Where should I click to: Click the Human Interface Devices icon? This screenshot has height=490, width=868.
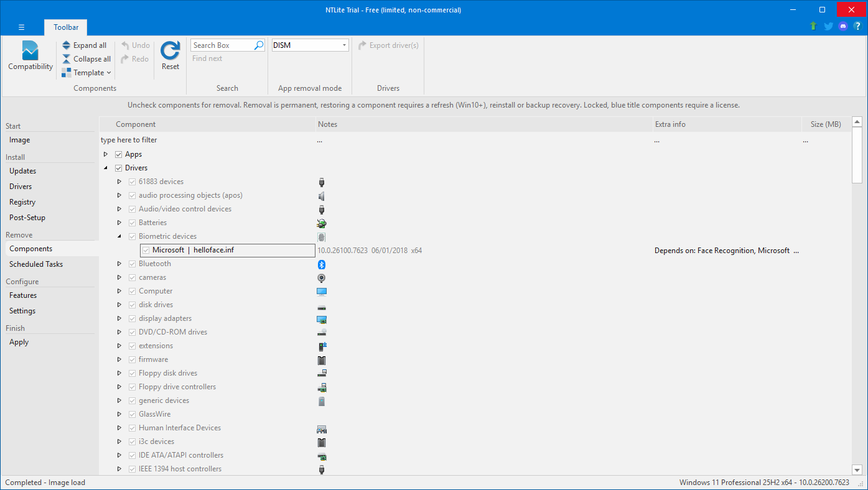click(x=322, y=428)
